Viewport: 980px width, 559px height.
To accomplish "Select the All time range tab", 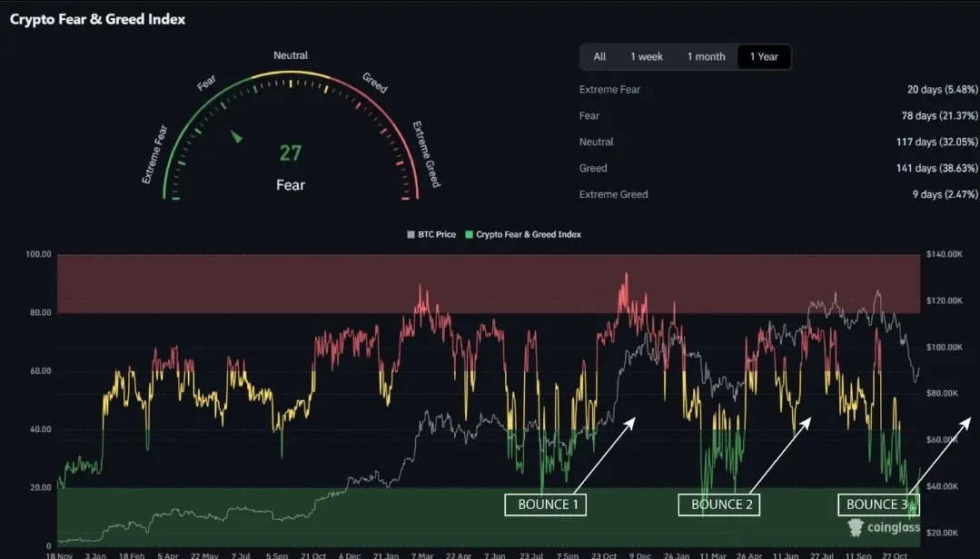I will coord(599,57).
